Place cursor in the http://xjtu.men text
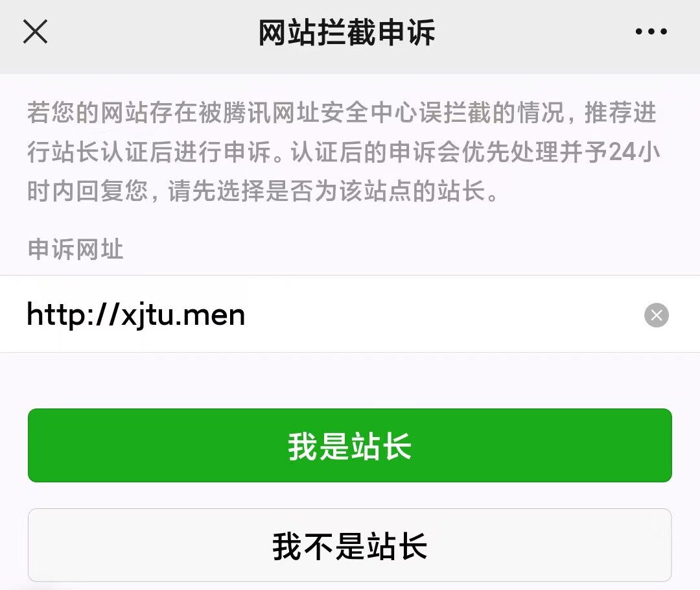The image size is (700, 590). pos(136,315)
